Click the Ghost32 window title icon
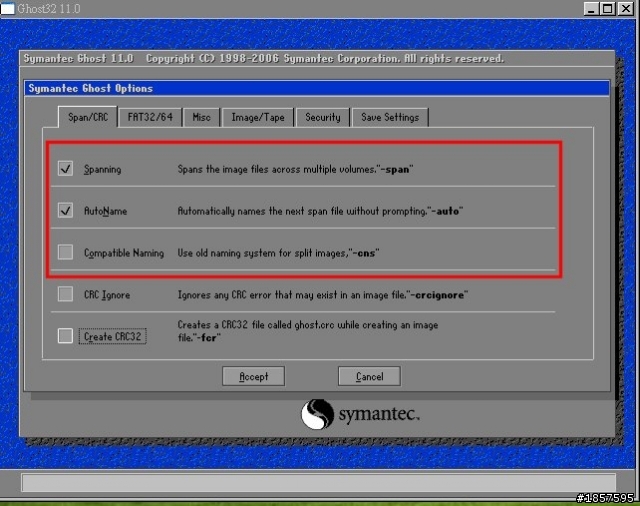This screenshot has width=640, height=506. [8, 9]
